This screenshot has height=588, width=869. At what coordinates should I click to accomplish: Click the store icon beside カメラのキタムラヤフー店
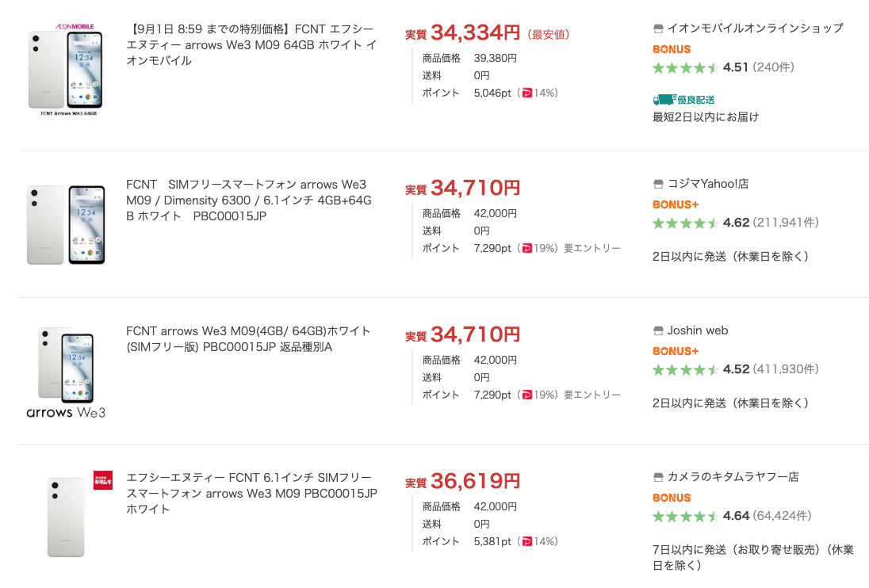658,477
